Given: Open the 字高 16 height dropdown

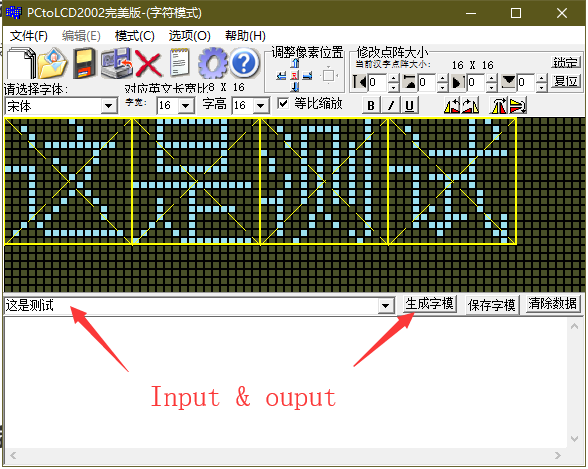Looking at the screenshot, I should (x=261, y=105).
